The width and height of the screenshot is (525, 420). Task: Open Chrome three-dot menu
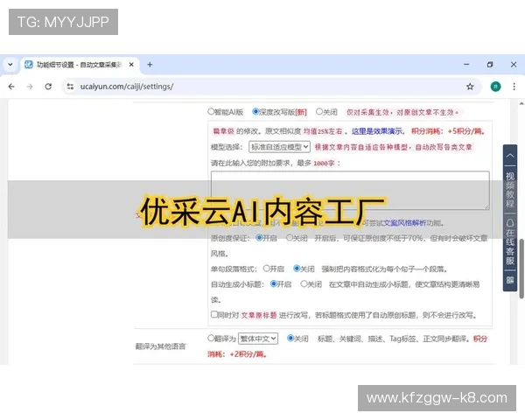514,87
